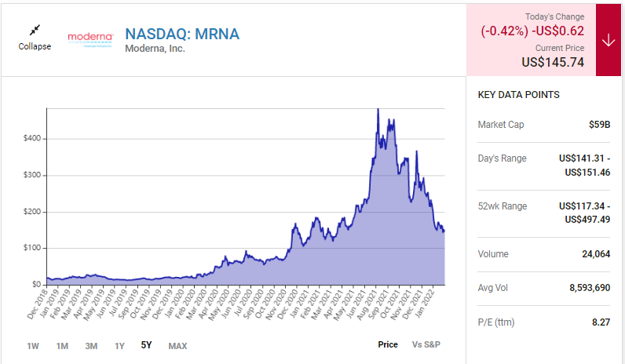
Task: Click the Day's Range label
Action: click(502, 158)
